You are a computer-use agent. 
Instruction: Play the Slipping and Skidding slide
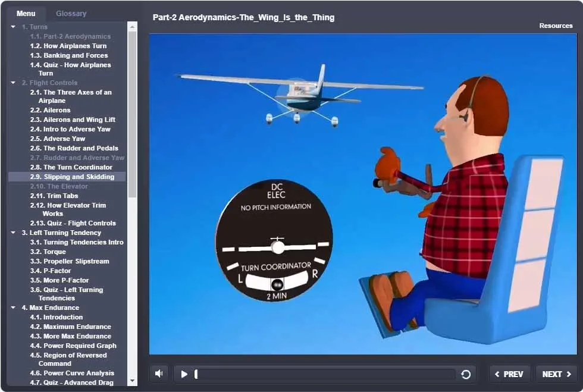tap(184, 374)
